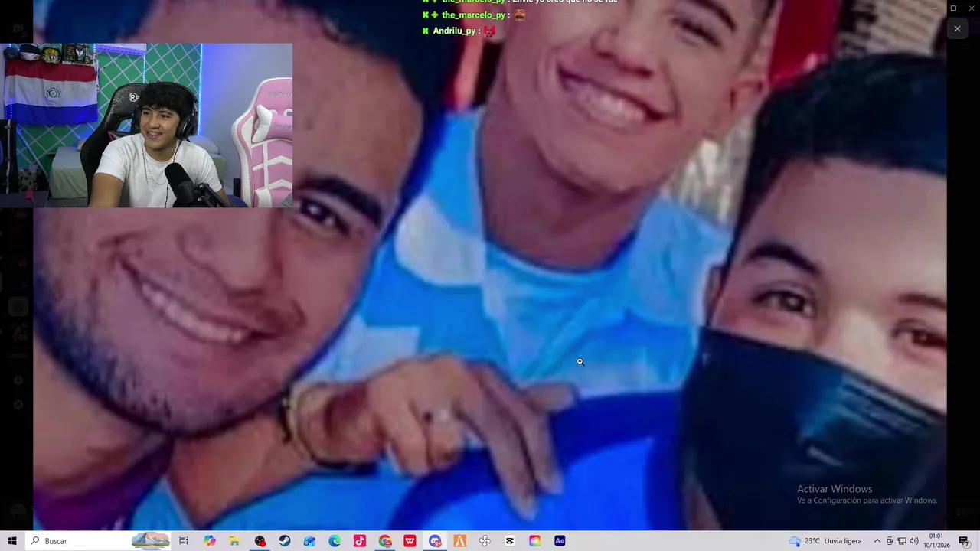Open Outlook mail taskbar icon
This screenshot has width=980, height=551.
point(309,541)
